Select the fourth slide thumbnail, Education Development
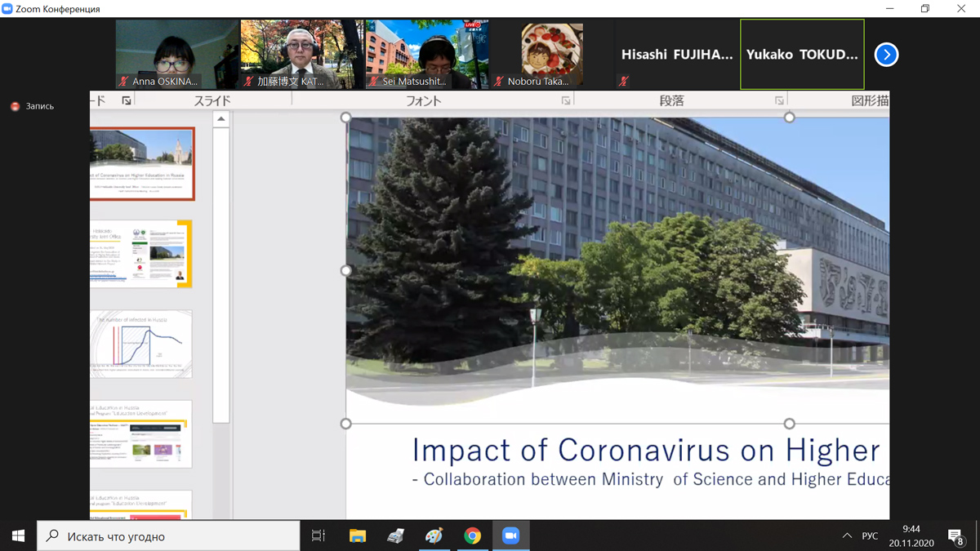This screenshot has height=551, width=980. tap(140, 433)
